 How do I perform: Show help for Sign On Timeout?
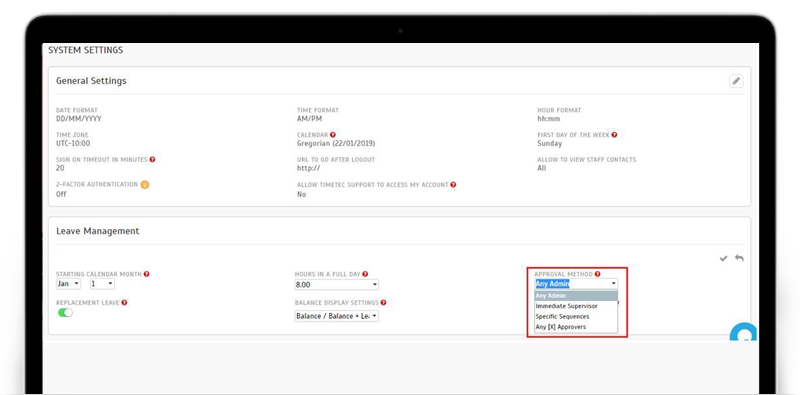pyautogui.click(x=152, y=160)
